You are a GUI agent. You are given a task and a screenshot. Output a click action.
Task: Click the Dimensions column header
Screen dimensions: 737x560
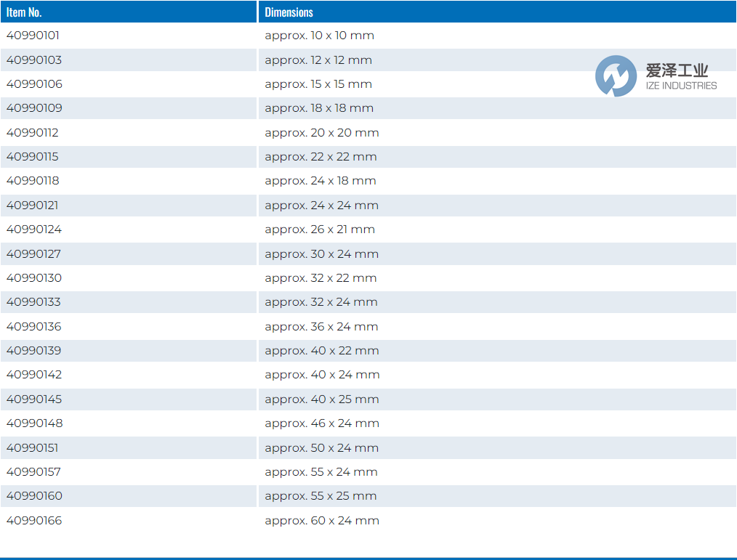[x=289, y=12]
